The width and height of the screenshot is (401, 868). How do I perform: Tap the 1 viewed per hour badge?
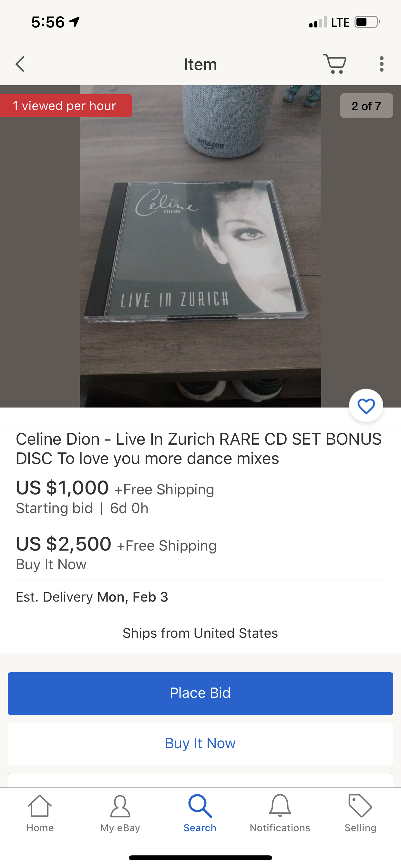(65, 106)
